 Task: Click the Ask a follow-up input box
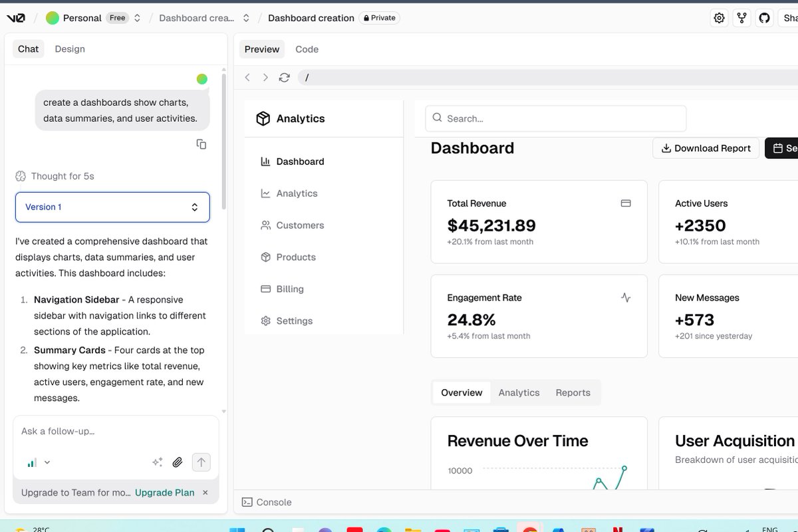(116, 431)
